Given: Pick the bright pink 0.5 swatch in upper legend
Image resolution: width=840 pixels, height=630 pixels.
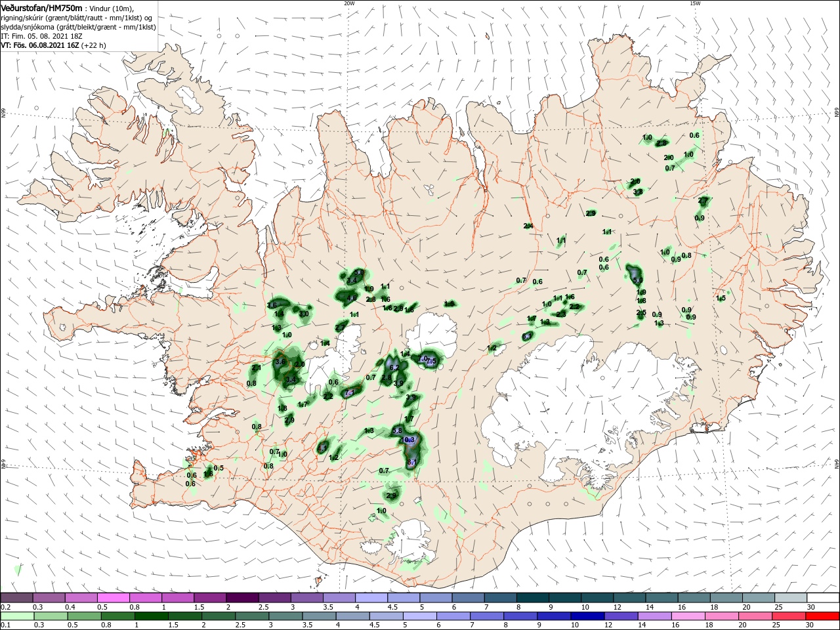Looking at the screenshot, I should [x=113, y=598].
